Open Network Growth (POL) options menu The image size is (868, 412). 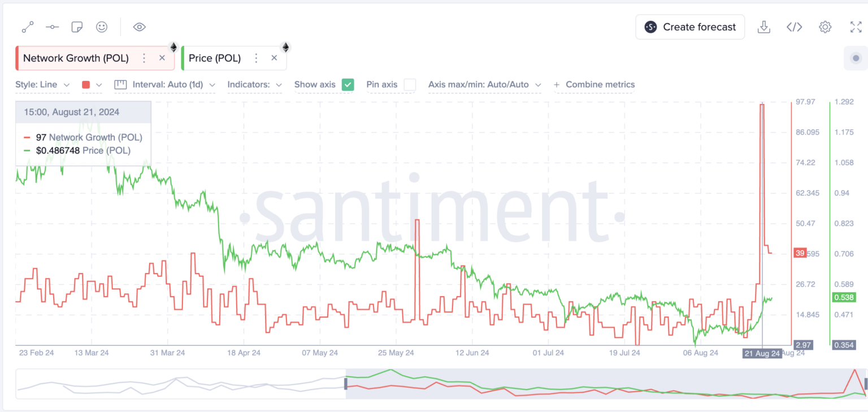[144, 58]
